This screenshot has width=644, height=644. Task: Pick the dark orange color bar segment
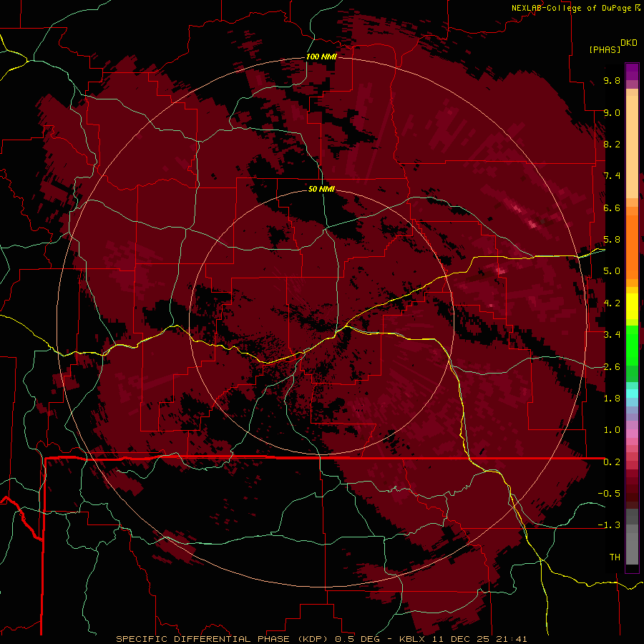[632, 247]
